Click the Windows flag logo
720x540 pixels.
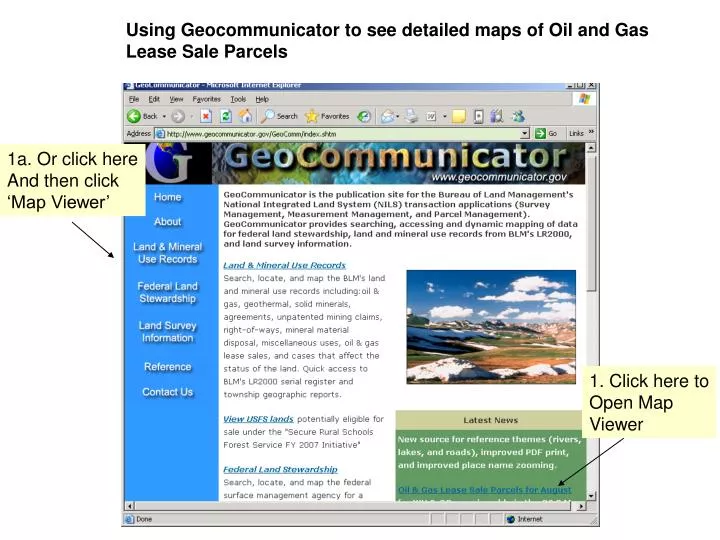point(584,99)
